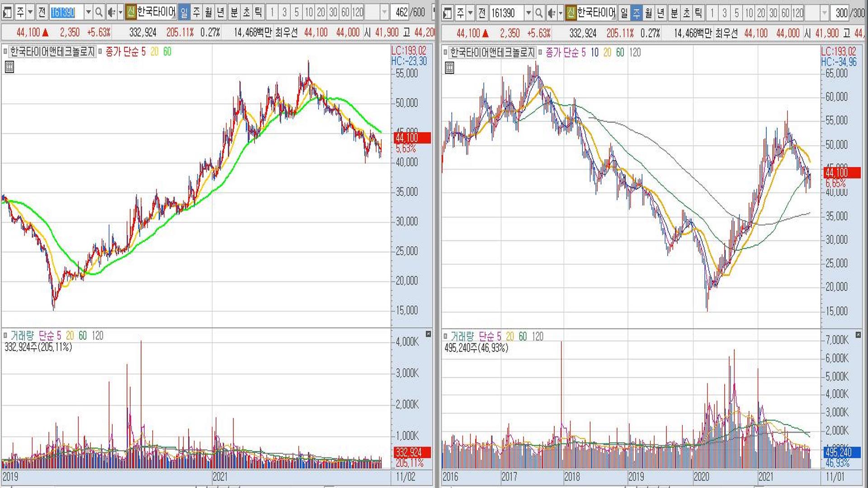The image size is (868, 488).
Task: Click the 한국타이어앤테크놀로지 legend label in left chart
Action: pyautogui.click(x=52, y=52)
